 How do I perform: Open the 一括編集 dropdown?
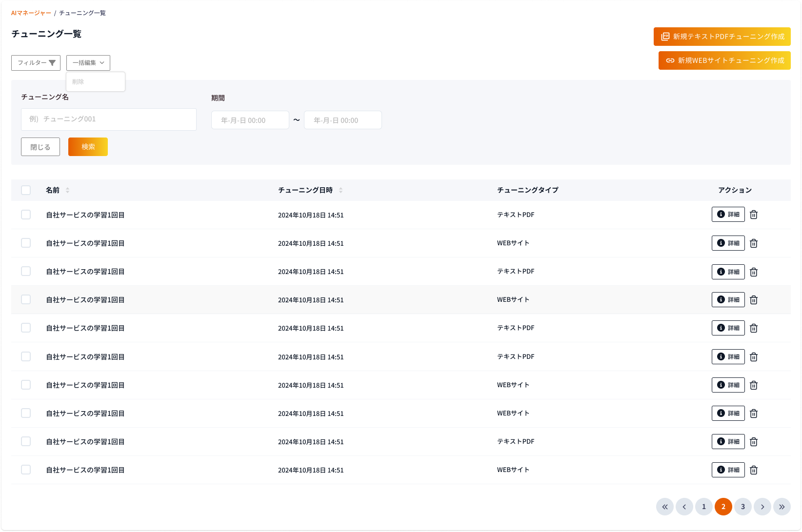88,63
